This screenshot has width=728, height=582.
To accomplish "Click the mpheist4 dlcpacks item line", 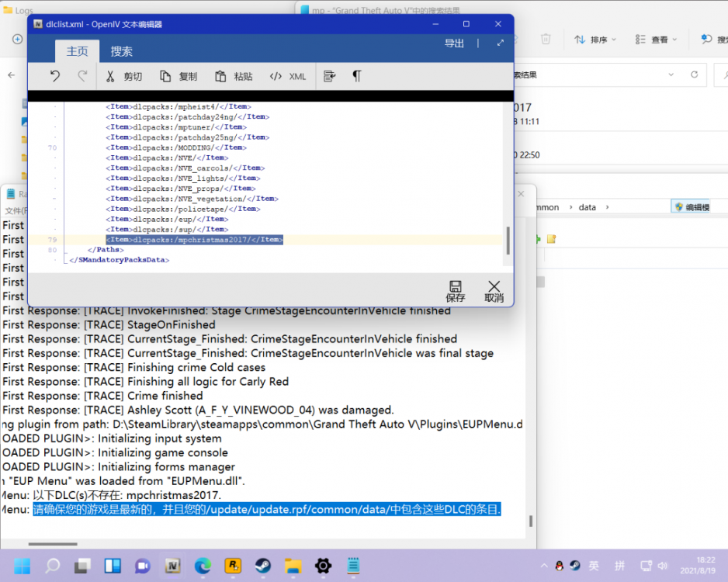I will (179, 107).
